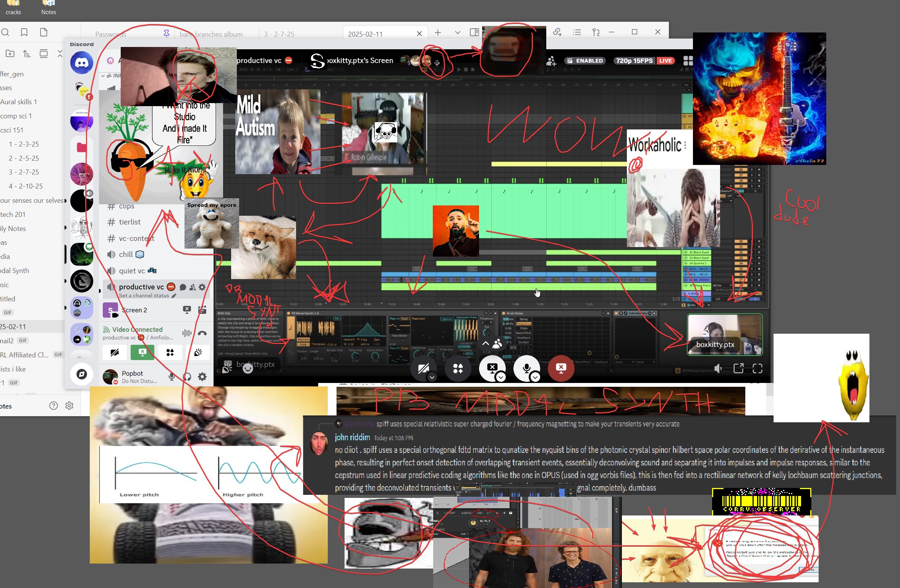Switch to the 3 - 2-7-25 tab

click(279, 34)
